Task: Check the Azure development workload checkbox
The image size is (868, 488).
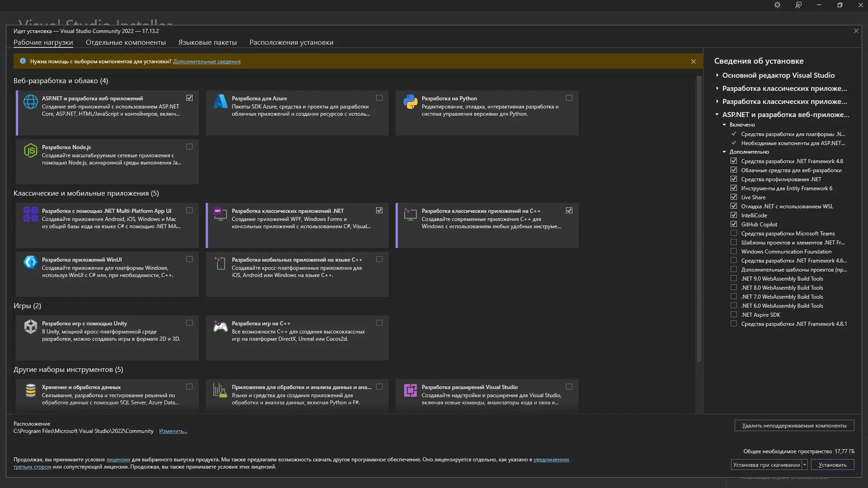Action: point(379,98)
